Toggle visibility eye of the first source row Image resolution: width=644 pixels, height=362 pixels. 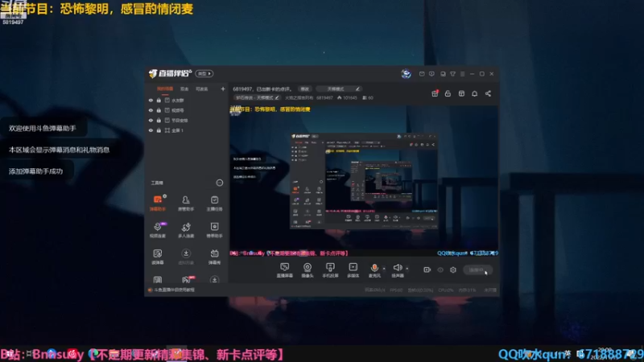pos(151,100)
